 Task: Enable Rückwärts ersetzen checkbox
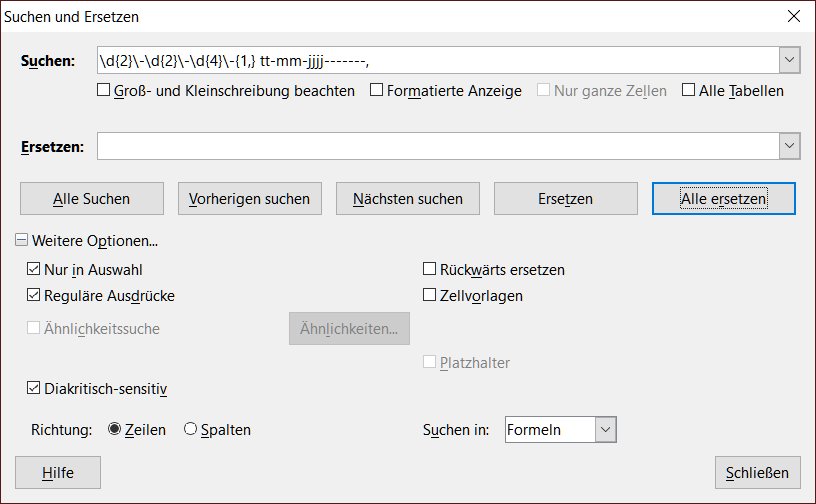(429, 269)
